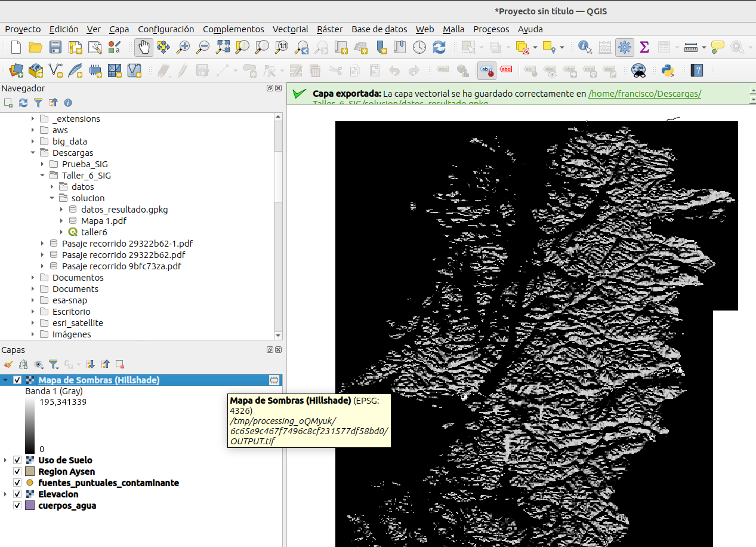Click the Save Project floppy icon
Image resolution: width=756 pixels, height=547 pixels.
(x=55, y=47)
